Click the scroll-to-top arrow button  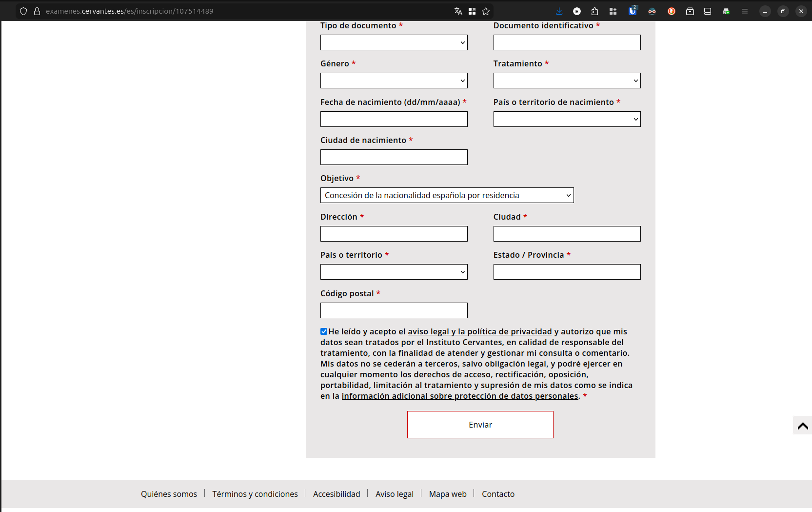[802, 426]
